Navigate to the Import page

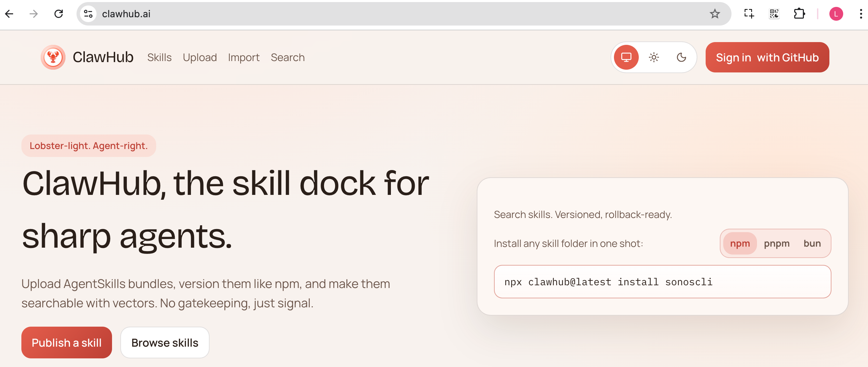[244, 57]
